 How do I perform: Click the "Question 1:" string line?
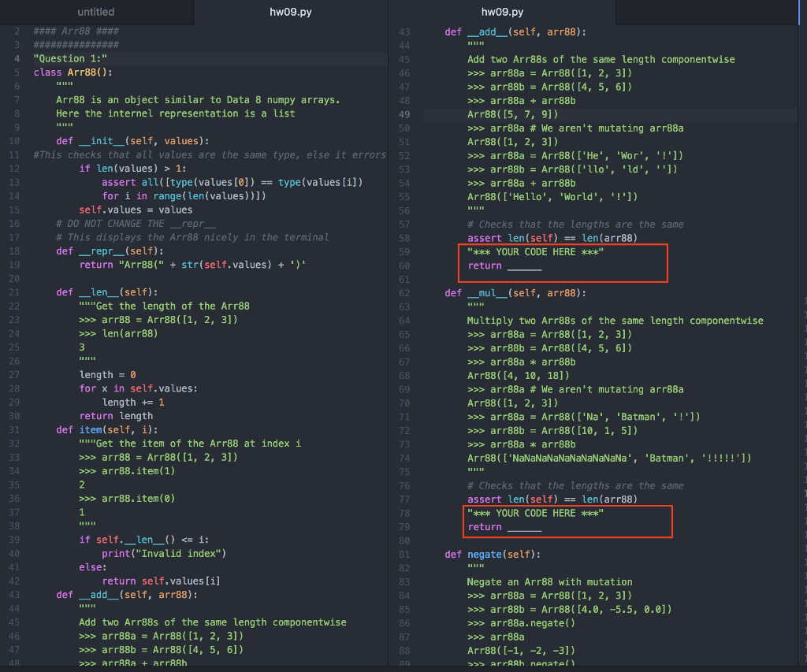70,58
